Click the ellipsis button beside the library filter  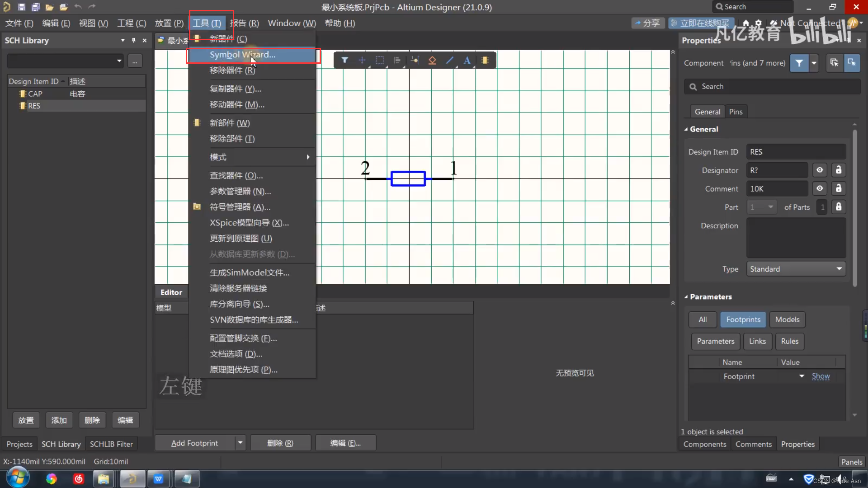[135, 61]
